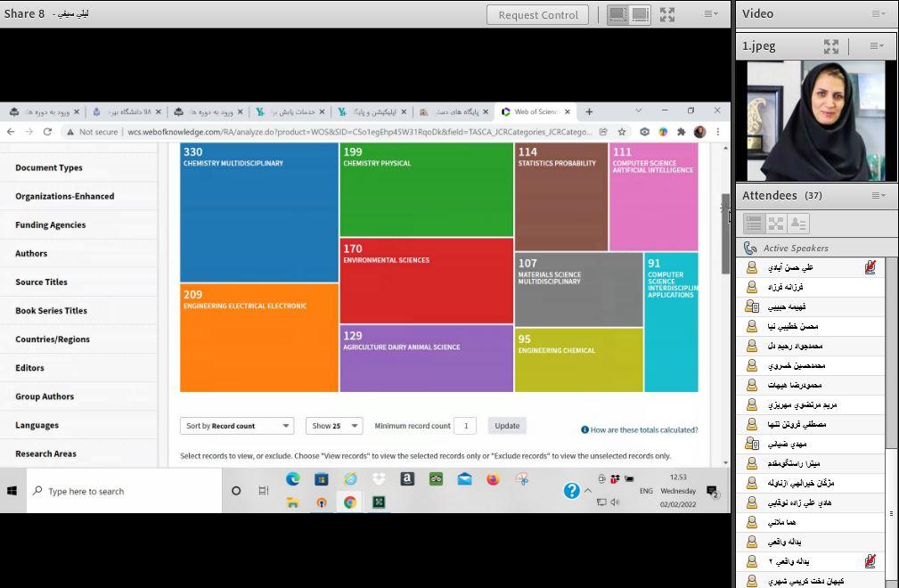Viewport: 899px width, 588px height.
Task: Open the attendee status view icon
Action: click(798, 224)
